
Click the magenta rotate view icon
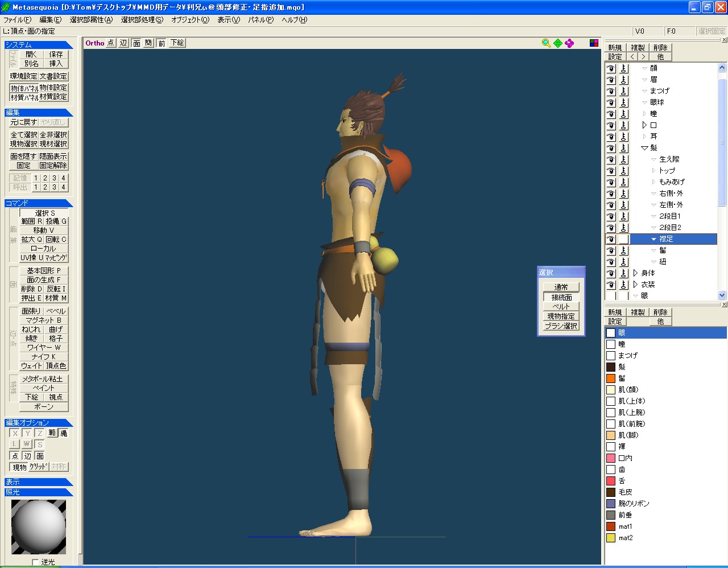pos(569,43)
